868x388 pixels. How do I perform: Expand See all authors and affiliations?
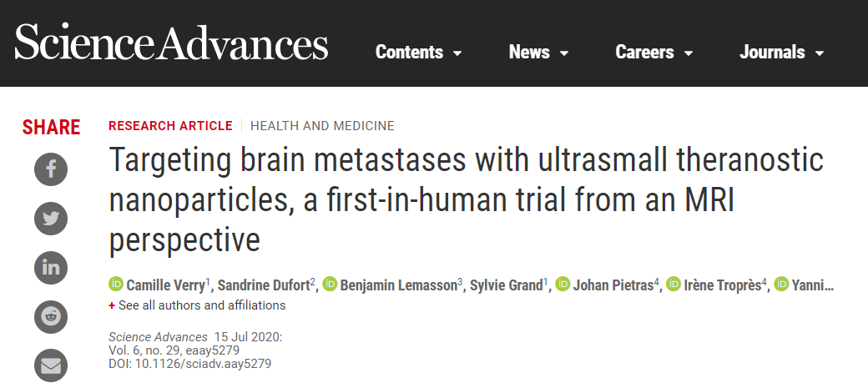197,305
